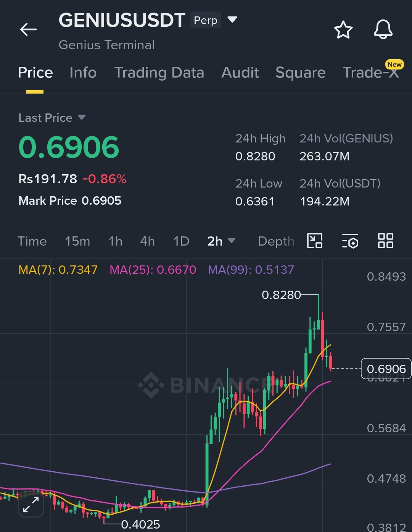Tap the 24h Vol(GENIUS) value 263.07M

pyautogui.click(x=325, y=156)
